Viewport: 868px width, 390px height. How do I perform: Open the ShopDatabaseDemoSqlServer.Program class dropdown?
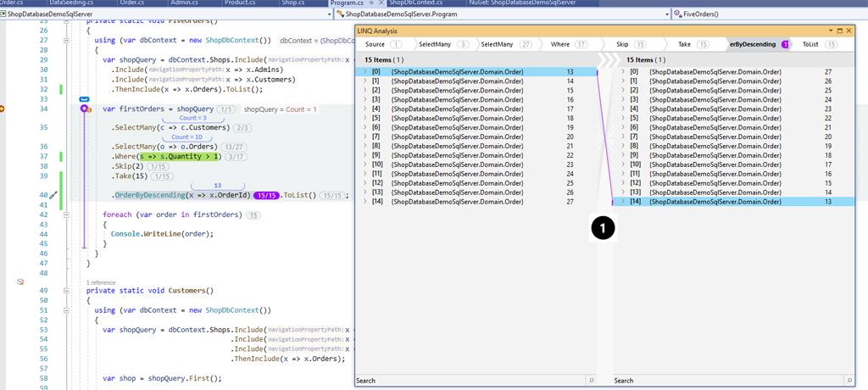[x=666, y=14]
